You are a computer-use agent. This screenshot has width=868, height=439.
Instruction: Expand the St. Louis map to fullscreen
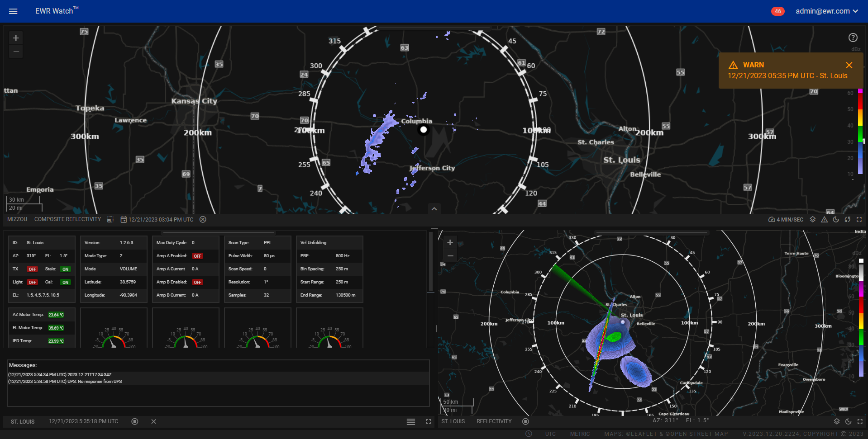pos(859,421)
